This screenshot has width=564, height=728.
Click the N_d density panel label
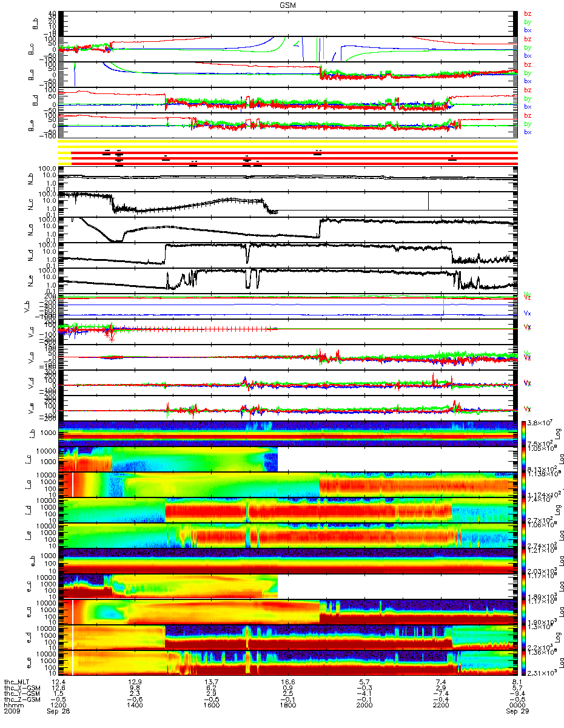coord(31,255)
